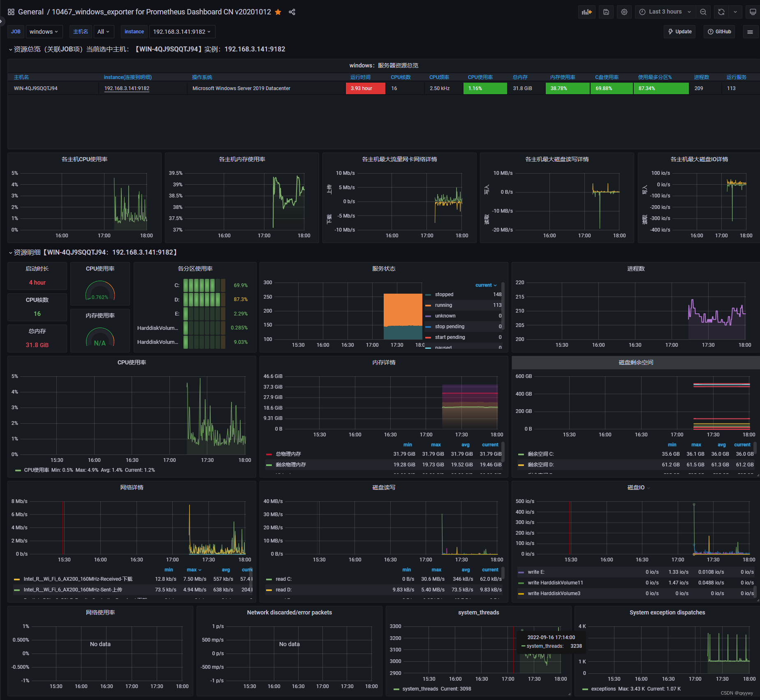Open the Share dashboard icon
This screenshot has width=760, height=700.
292,12
